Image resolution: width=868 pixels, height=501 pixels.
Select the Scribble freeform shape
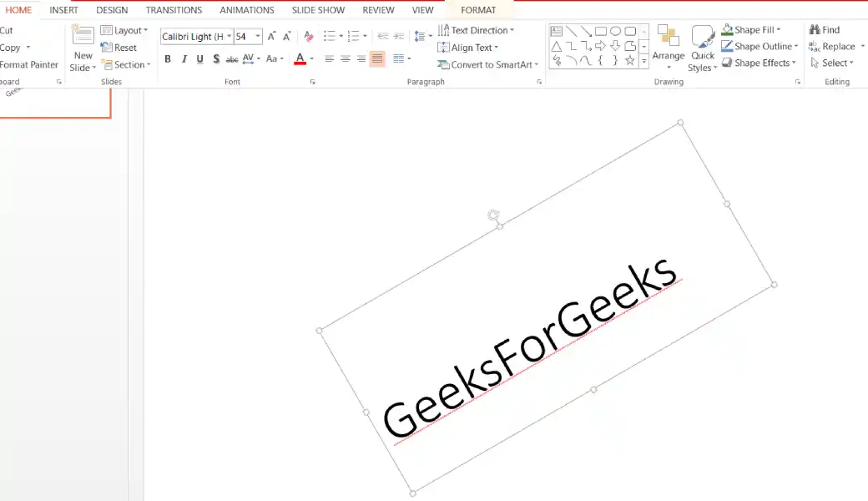click(557, 60)
